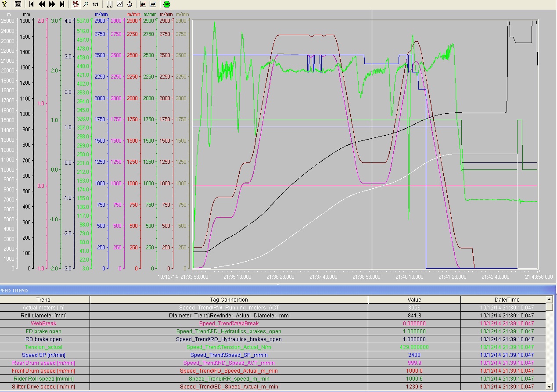The height and width of the screenshot is (392, 557).
Task: Click the value cell 999.9
Action: [x=414, y=363]
